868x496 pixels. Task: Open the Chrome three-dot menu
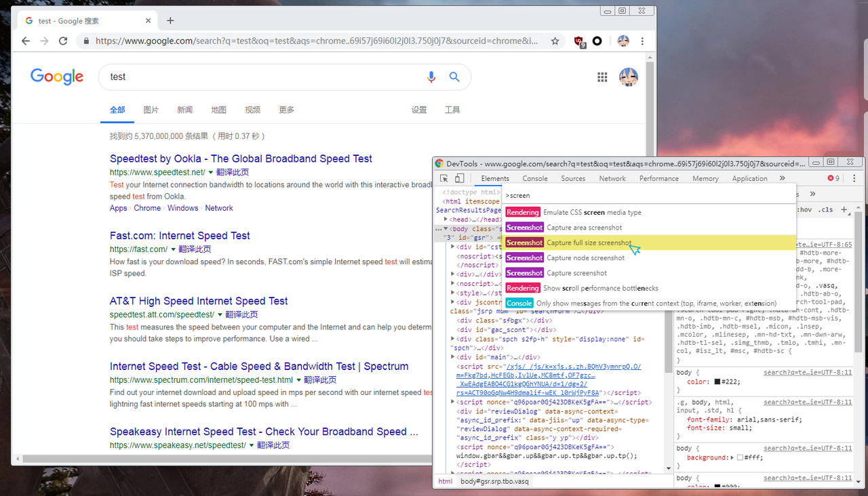coord(642,41)
